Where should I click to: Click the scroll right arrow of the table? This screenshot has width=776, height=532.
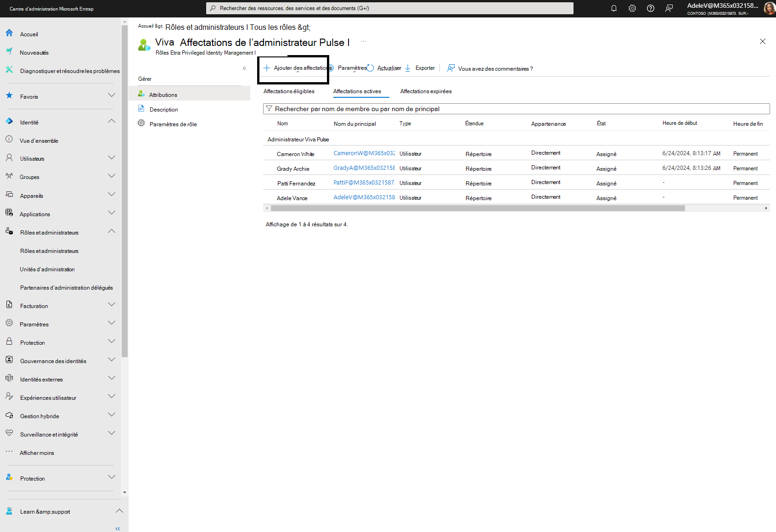point(766,208)
